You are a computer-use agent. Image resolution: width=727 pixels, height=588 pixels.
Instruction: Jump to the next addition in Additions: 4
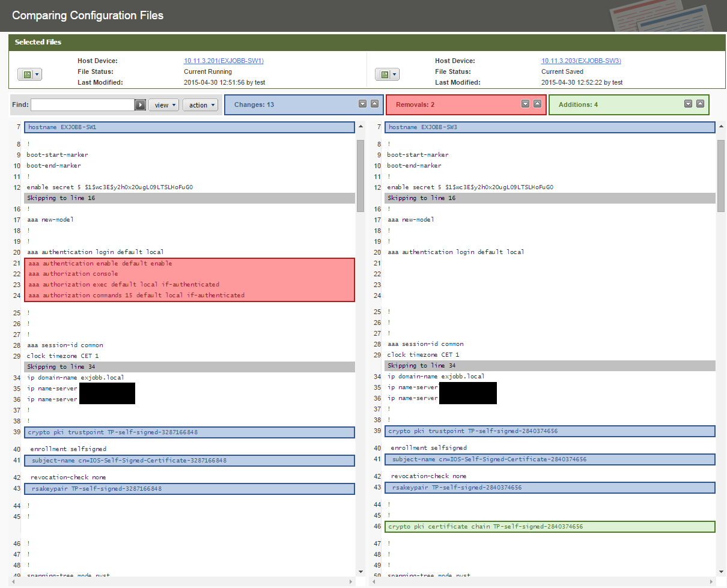688,104
